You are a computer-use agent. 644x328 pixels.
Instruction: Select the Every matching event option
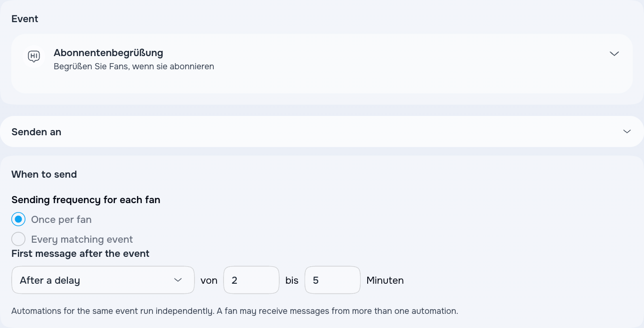tap(18, 239)
